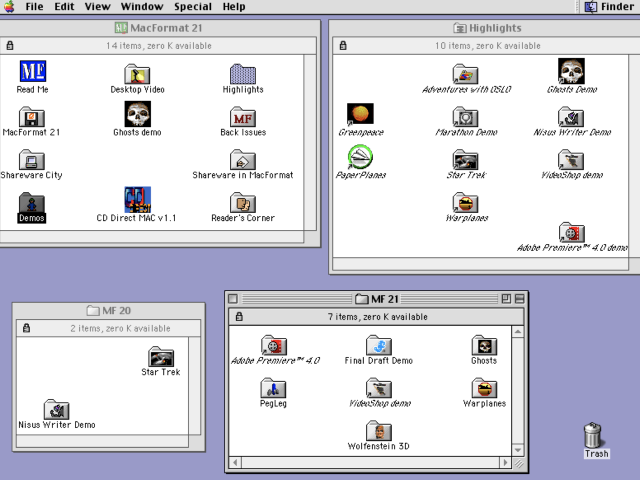The height and width of the screenshot is (480, 640).
Task: Click MF 21 scroll down arrow
Action: [518, 451]
